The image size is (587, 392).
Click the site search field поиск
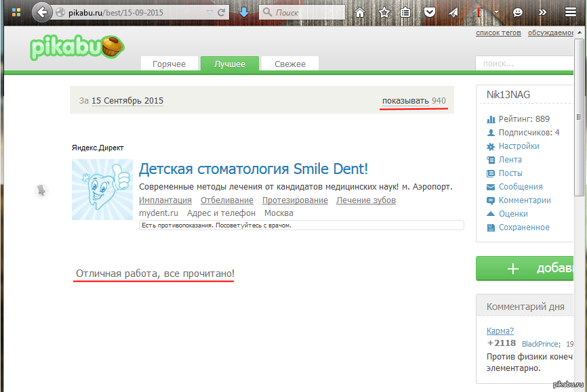coord(525,64)
